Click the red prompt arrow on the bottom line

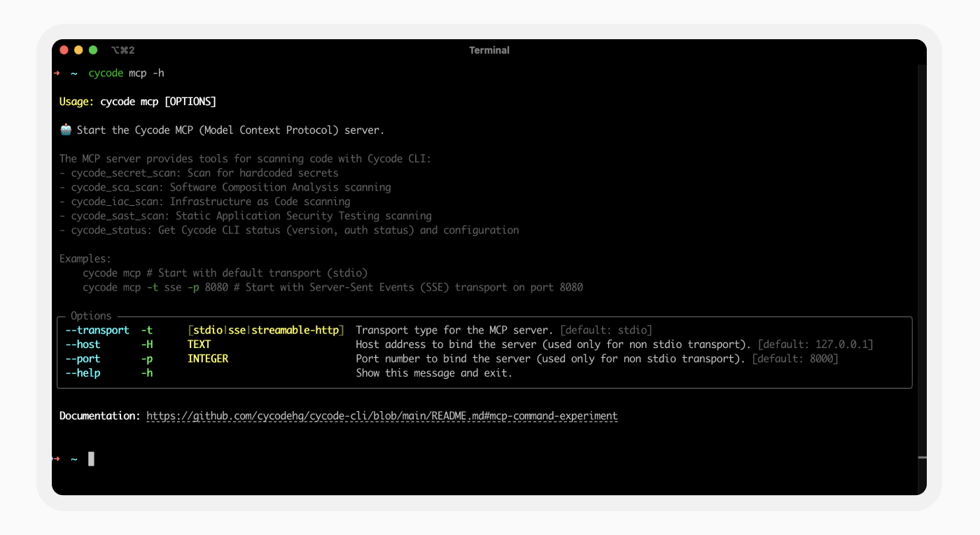(57, 459)
